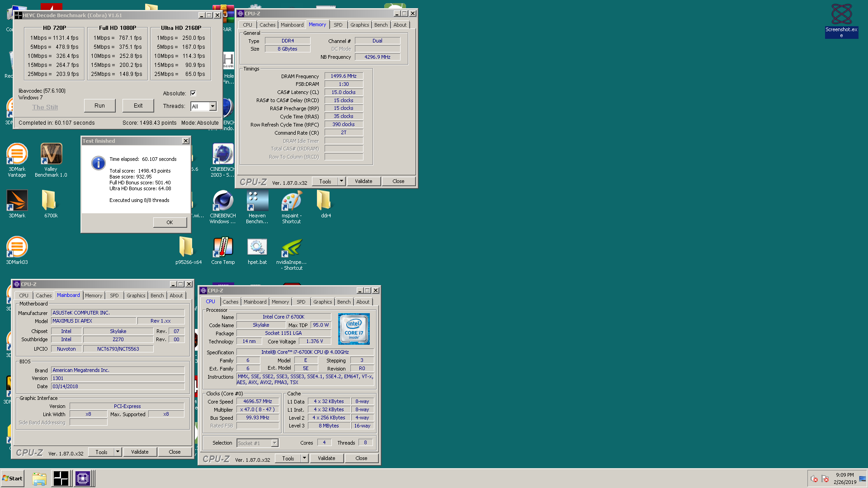Screen dimensions: 868x488
Task: Click the Intel Core i7 logo
Action: (x=354, y=329)
